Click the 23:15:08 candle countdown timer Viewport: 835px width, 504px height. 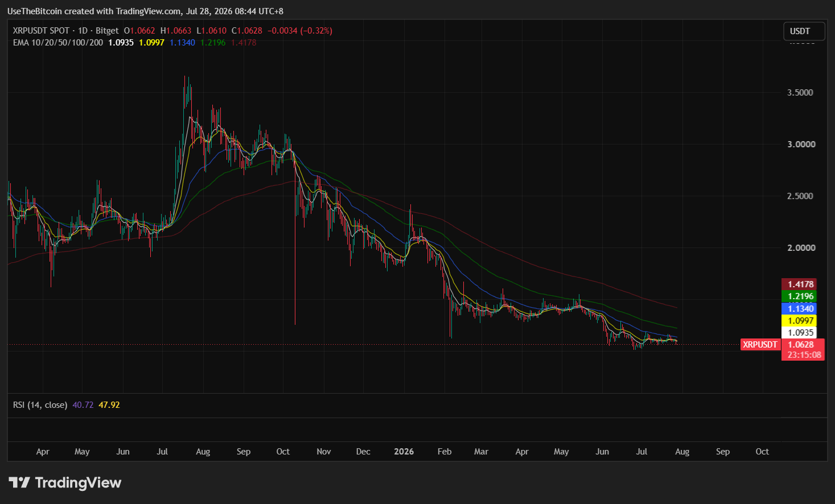pyautogui.click(x=804, y=355)
